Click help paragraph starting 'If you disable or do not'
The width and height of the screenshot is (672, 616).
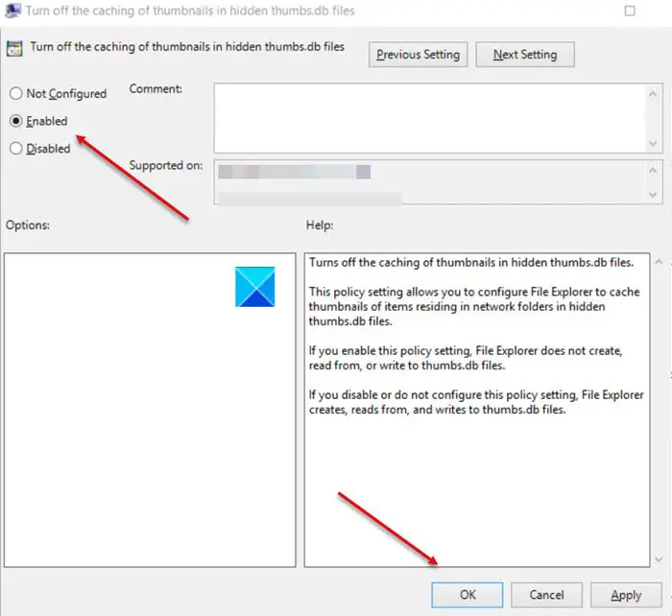(x=476, y=402)
